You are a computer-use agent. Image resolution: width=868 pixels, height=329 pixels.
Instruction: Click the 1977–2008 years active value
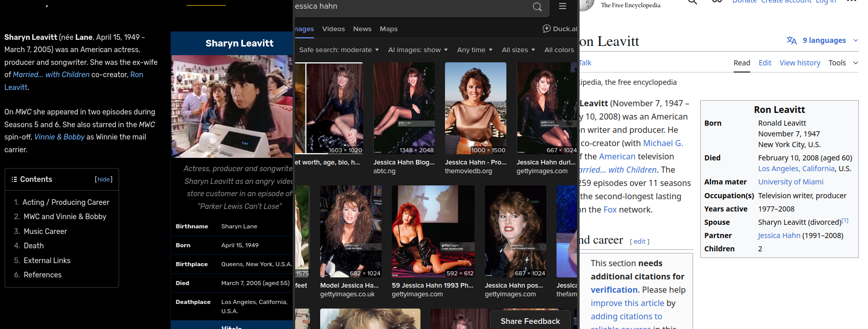(x=776, y=209)
